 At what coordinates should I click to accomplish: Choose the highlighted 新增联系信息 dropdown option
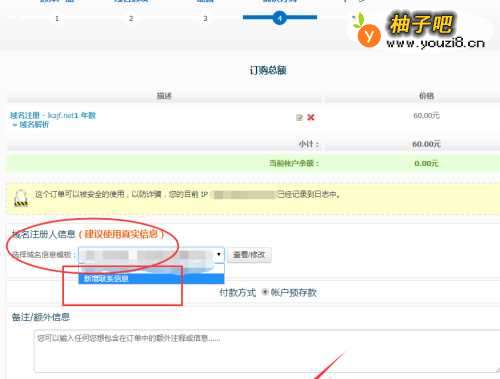click(x=151, y=279)
